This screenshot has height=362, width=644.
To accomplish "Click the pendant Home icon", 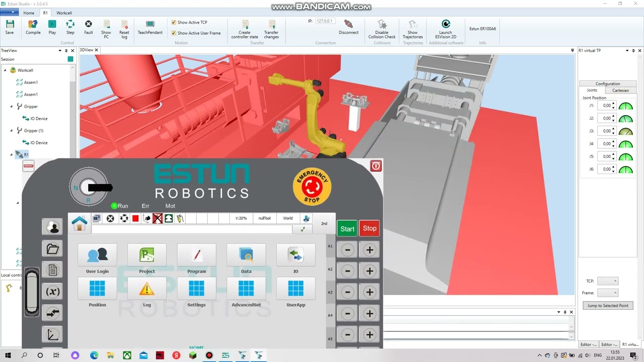I will click(79, 223).
